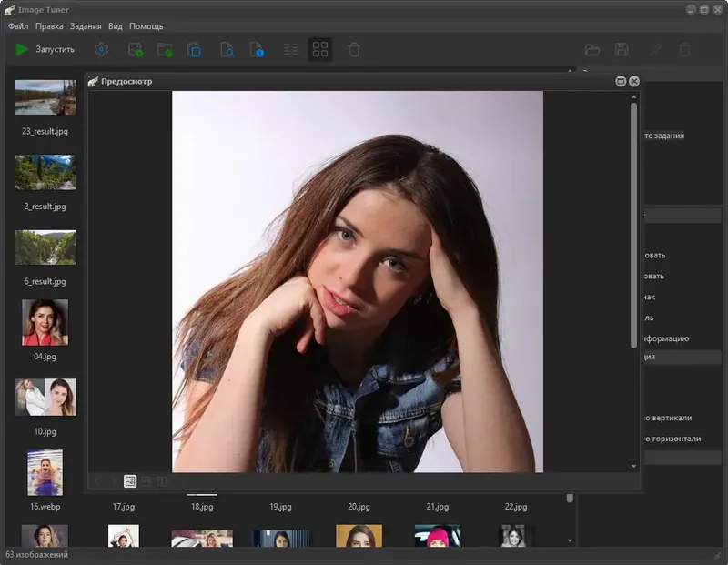
Task: Click the preview magnifier icon in toolbar
Action: 227,49
